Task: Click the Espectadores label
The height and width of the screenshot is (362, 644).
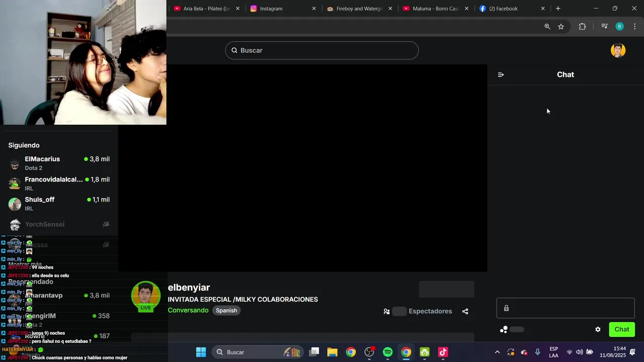Action: [430, 311]
